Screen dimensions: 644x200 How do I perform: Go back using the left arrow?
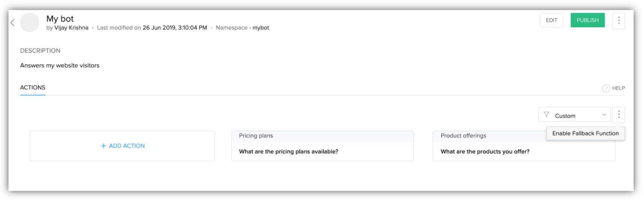[12, 23]
